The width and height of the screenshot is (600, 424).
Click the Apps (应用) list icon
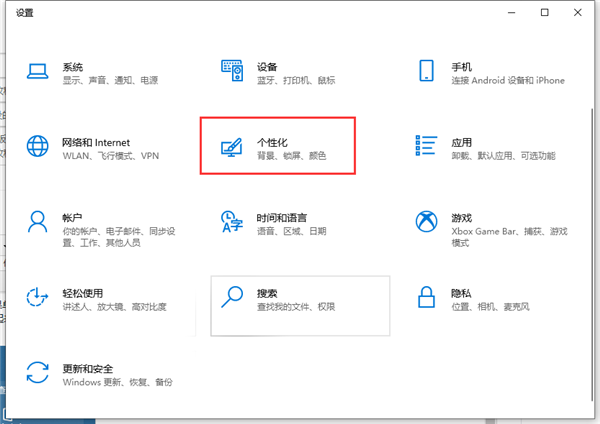[x=427, y=148]
